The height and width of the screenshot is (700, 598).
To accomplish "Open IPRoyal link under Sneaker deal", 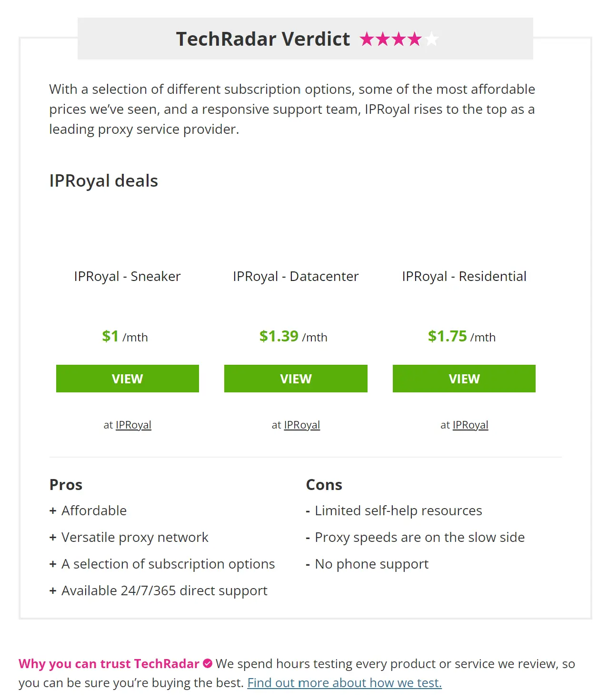I will [133, 425].
